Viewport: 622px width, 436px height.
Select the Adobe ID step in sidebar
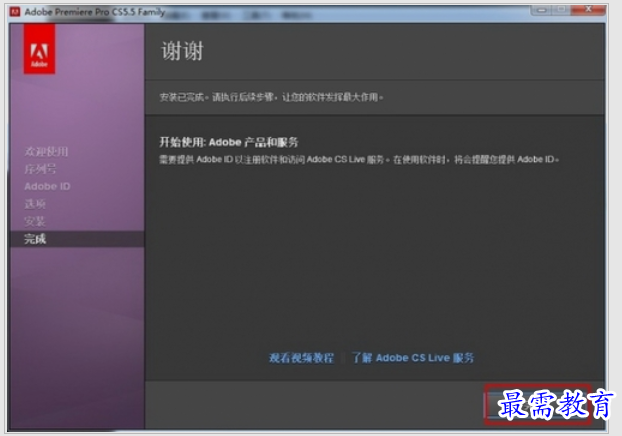47,186
